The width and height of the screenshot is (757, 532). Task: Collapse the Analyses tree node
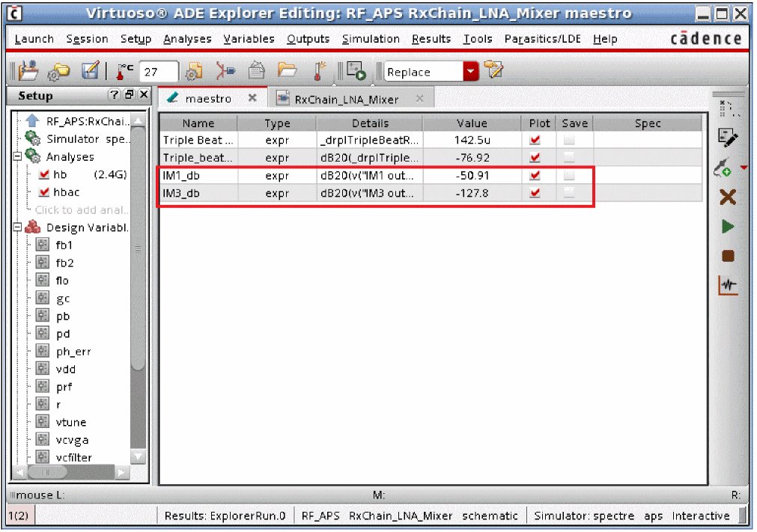point(17,156)
